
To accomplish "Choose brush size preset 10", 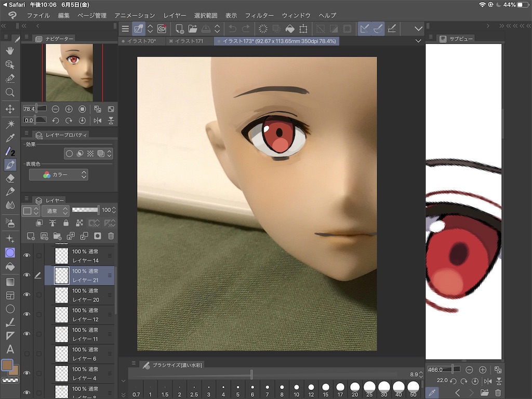I will tap(297, 390).
